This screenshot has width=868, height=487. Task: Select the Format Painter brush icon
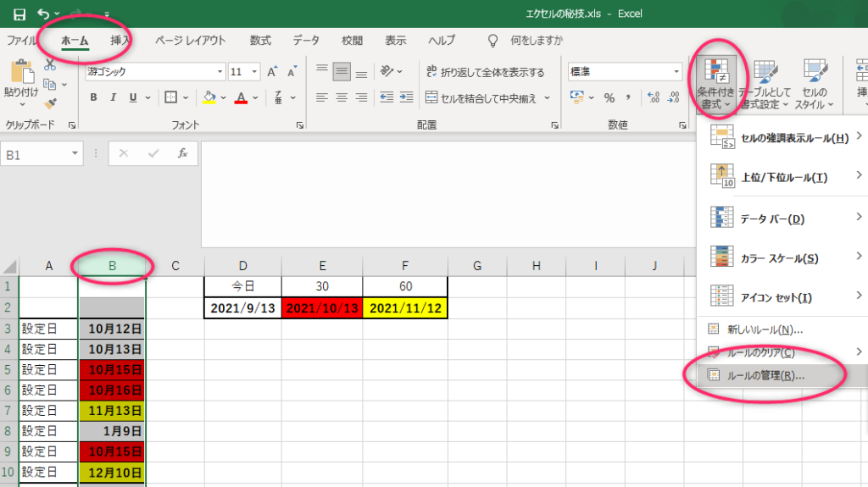click(x=50, y=103)
